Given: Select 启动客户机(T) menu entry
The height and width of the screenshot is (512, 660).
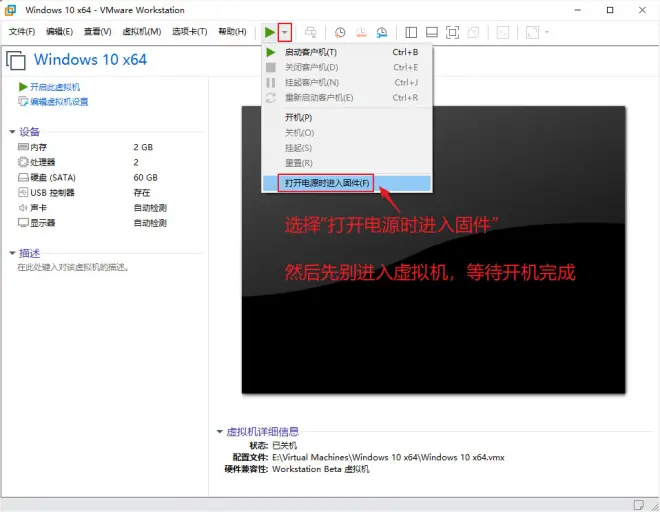Looking at the screenshot, I should point(347,52).
